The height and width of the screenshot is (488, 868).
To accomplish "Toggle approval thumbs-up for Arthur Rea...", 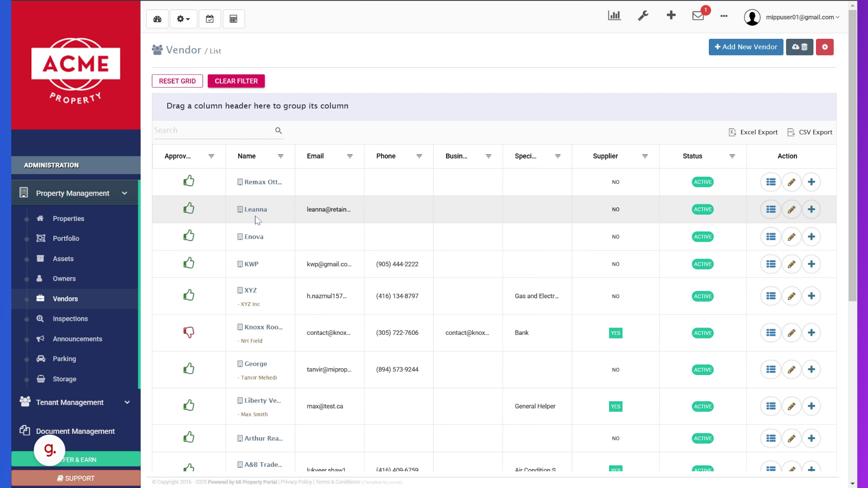I will [189, 437].
